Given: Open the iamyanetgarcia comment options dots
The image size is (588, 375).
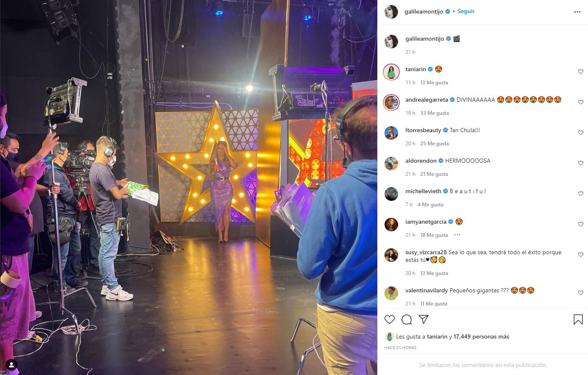Looking at the screenshot, I should pyautogui.click(x=457, y=235).
